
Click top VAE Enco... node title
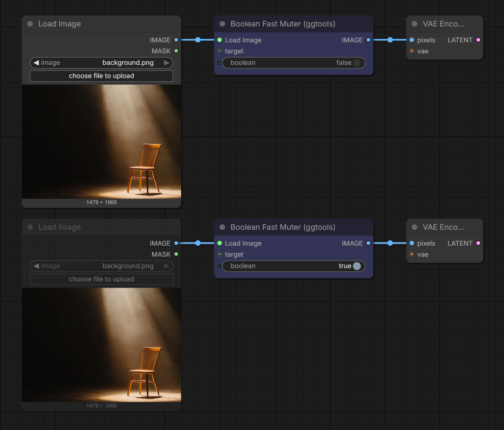[x=444, y=24]
